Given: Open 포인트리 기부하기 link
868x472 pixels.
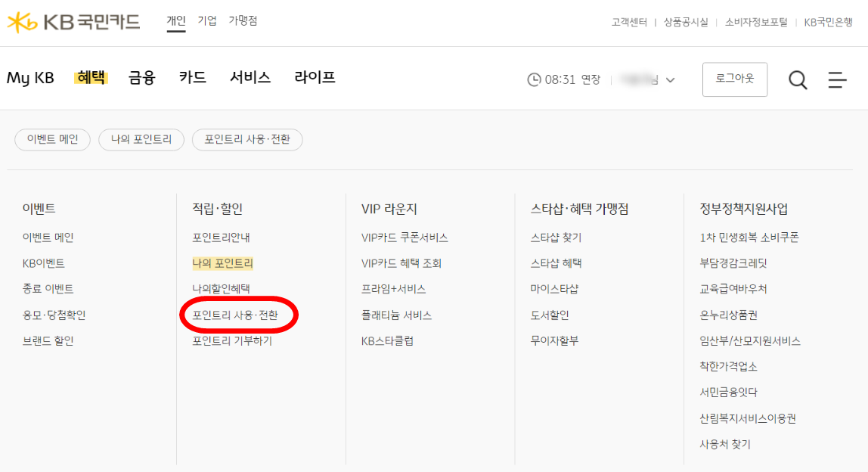Looking at the screenshot, I should pyautogui.click(x=232, y=340).
